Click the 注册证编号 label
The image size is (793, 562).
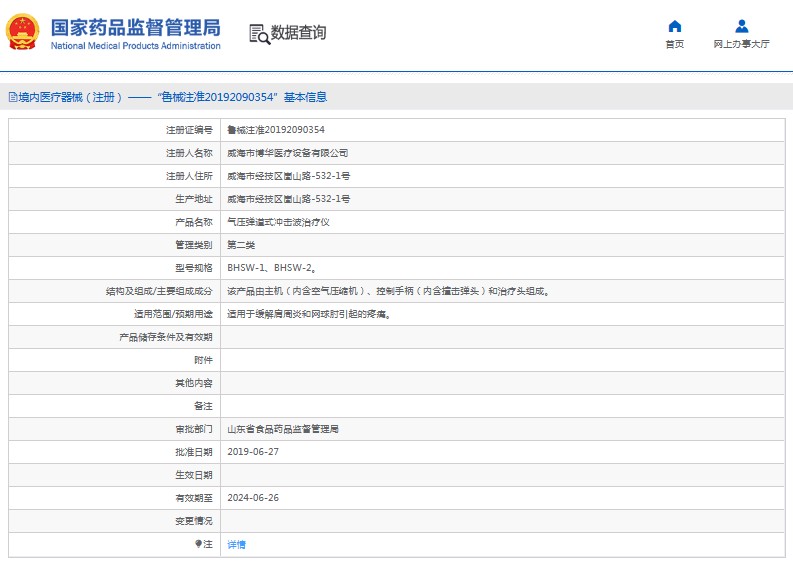[x=189, y=130]
